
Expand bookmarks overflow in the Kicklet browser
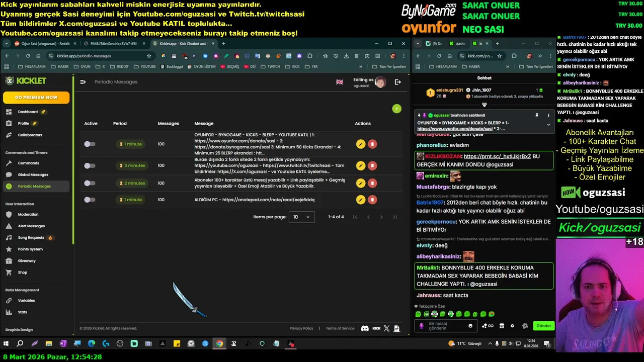pyautogui.click(x=360, y=66)
